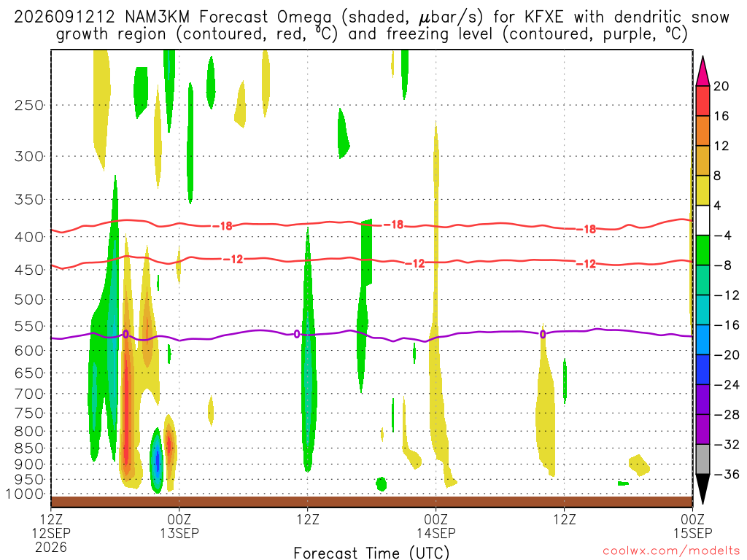Click the Forecast Time (UTC) axis title
This screenshot has height=560, width=747.
click(371, 553)
